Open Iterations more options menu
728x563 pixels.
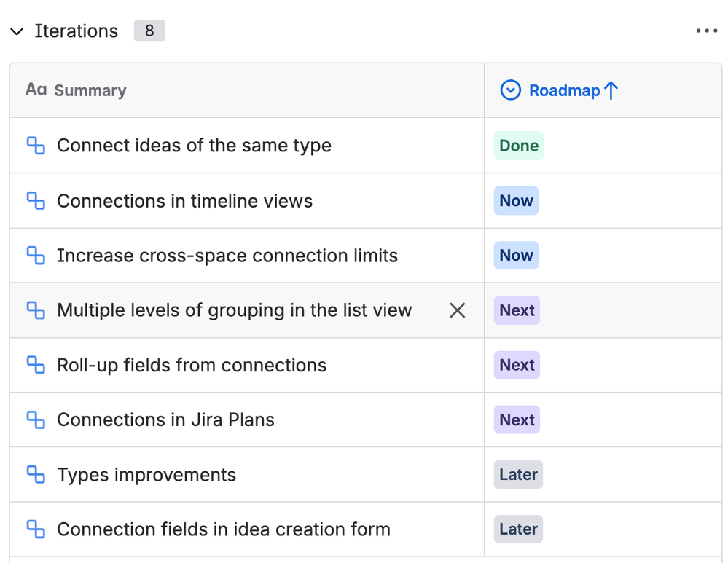point(706,31)
